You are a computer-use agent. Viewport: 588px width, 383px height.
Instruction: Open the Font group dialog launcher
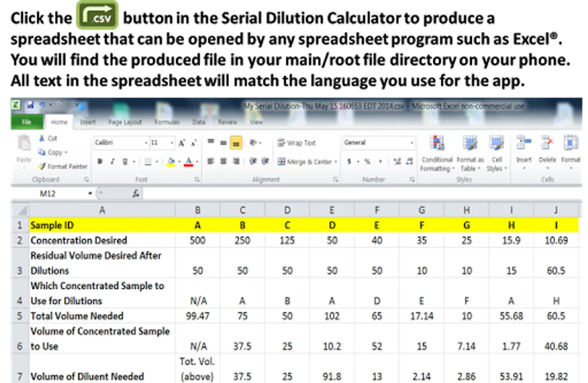[x=197, y=180]
